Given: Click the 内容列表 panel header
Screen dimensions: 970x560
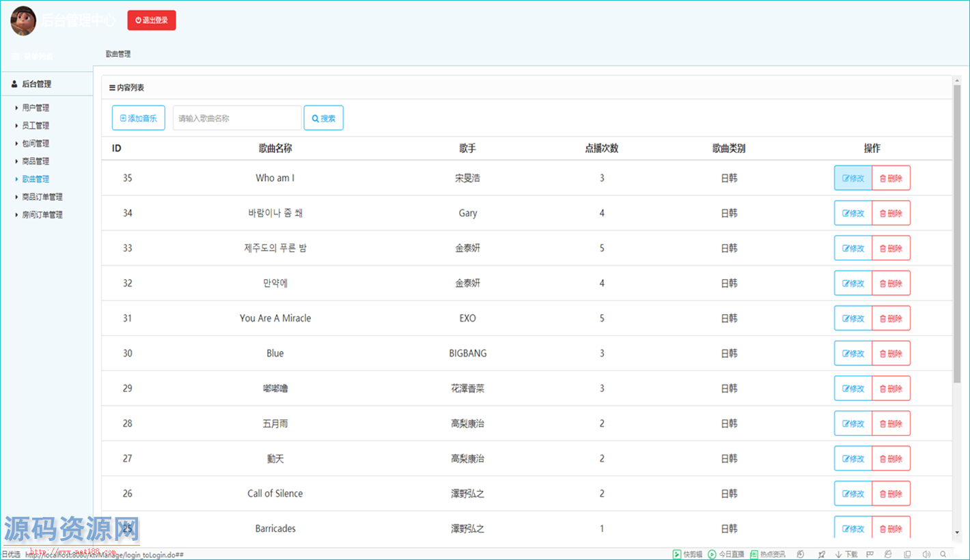Looking at the screenshot, I should click(x=527, y=88).
